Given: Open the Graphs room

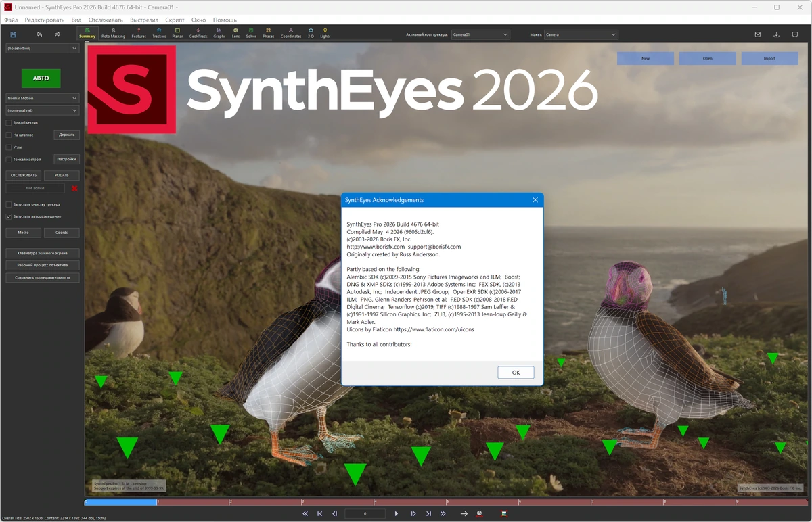Looking at the screenshot, I should (219, 33).
